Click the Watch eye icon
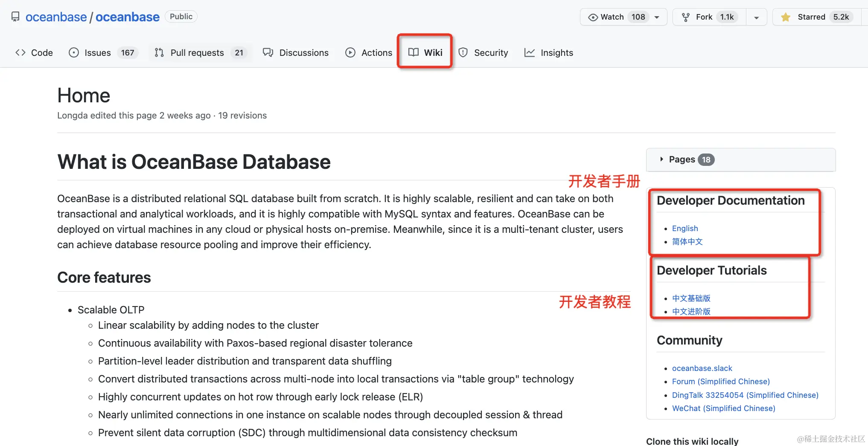Image resolution: width=868 pixels, height=446 pixels. coord(593,17)
